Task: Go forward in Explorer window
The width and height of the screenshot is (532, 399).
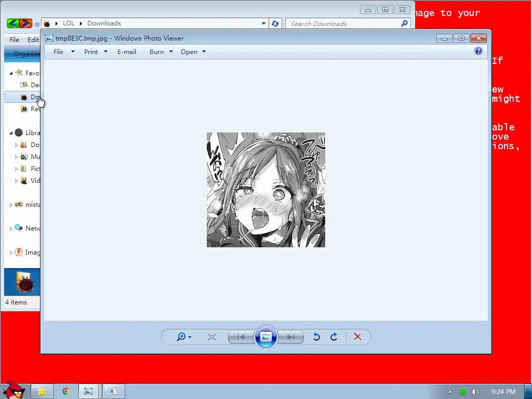Action: (26, 23)
